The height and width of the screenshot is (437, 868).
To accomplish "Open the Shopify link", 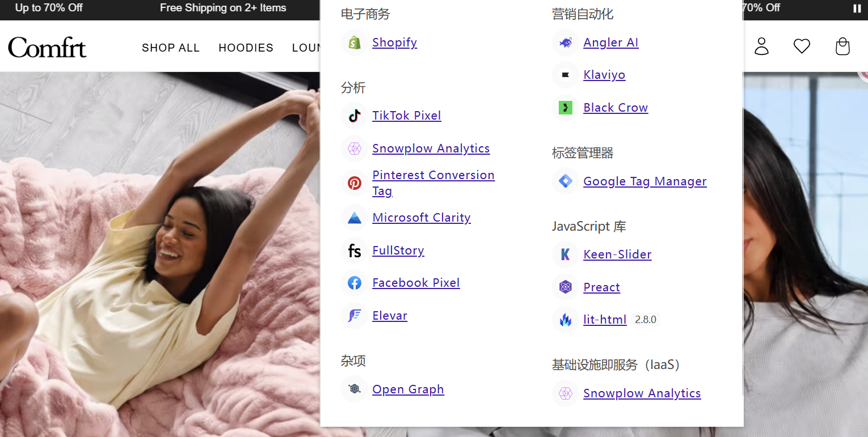I will (x=394, y=43).
